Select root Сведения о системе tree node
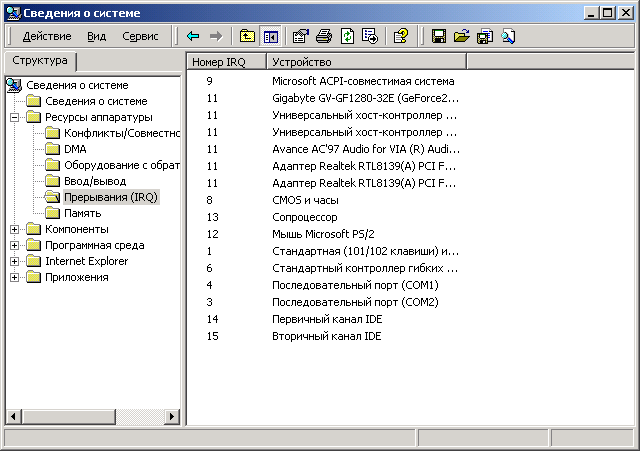 (77, 85)
